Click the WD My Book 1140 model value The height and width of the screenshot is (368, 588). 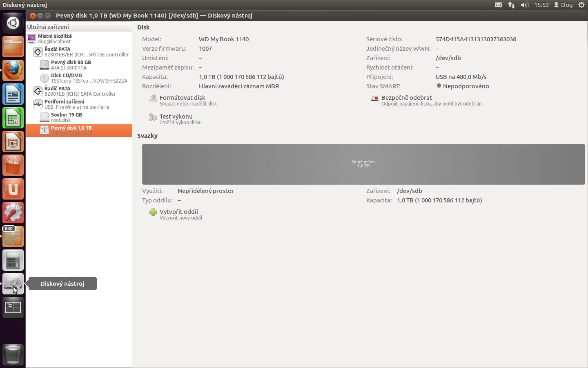click(x=224, y=39)
